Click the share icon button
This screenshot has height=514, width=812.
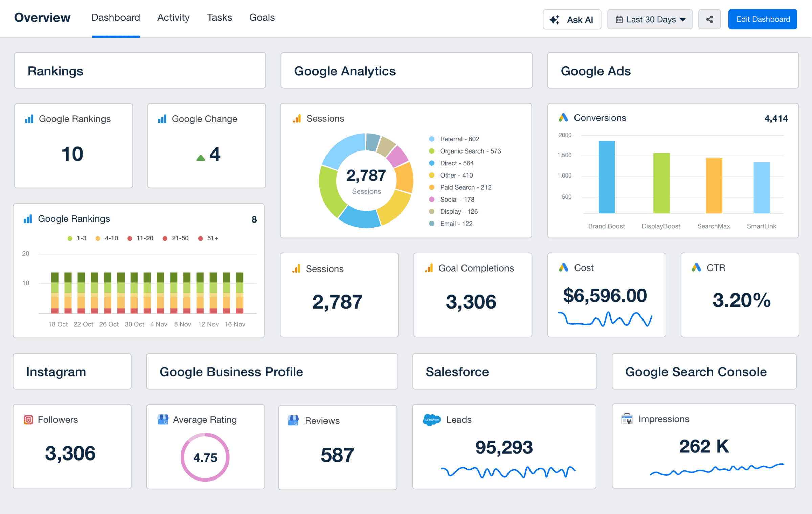tap(709, 19)
